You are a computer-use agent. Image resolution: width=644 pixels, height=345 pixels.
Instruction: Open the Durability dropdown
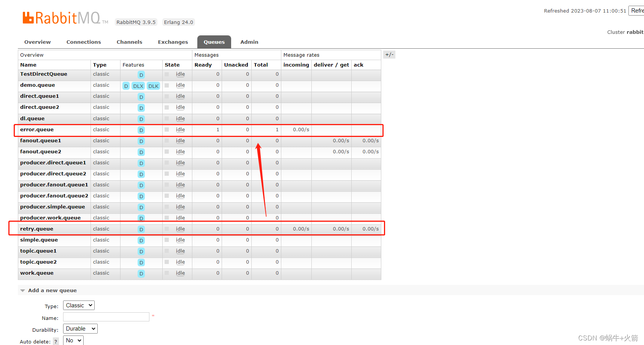coord(80,329)
